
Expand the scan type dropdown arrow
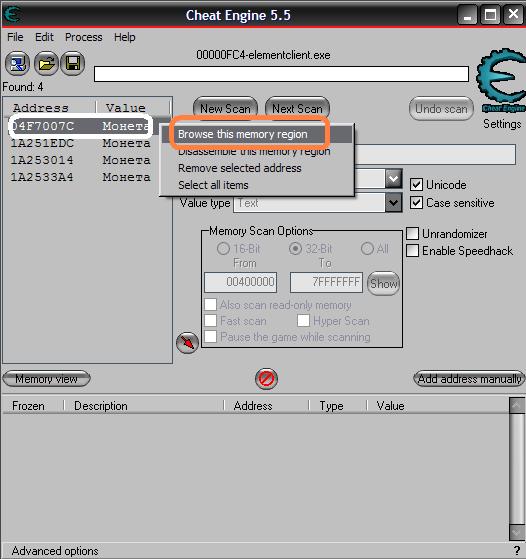[393, 178]
